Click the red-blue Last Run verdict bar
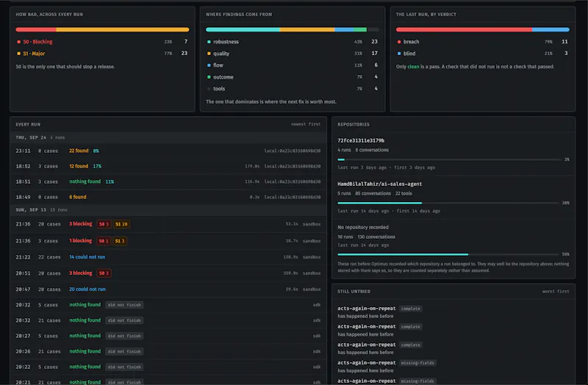This screenshot has height=385, width=588. pyautogui.click(x=482, y=29)
